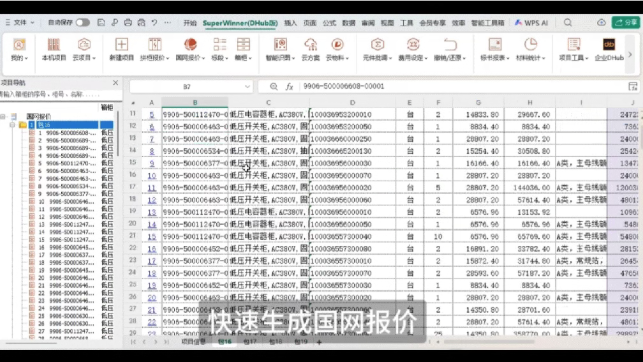
Task: Collapse the 国网报价 tree root node
Action: coord(3,116)
